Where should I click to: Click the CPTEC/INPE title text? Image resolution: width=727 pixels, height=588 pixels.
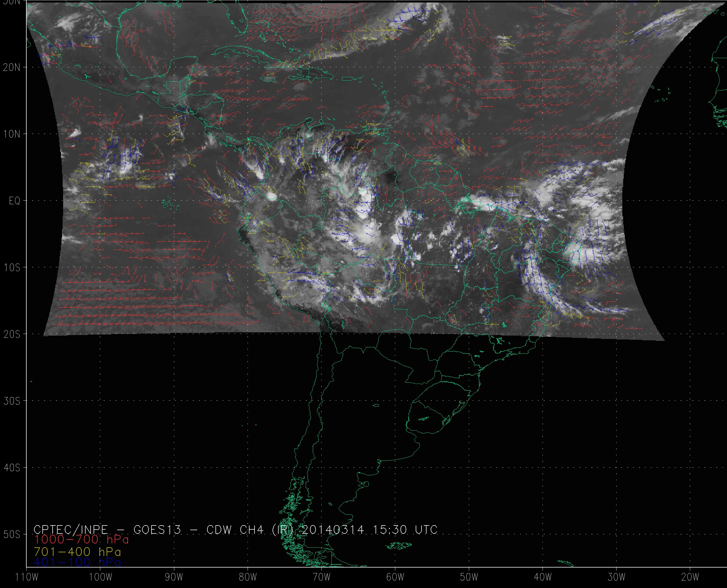pyautogui.click(x=71, y=529)
